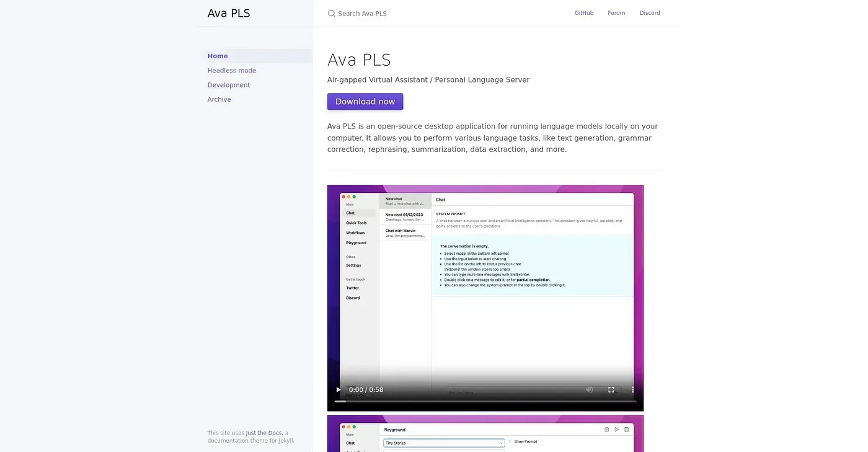Click Twitter in the app sidebar

[352, 288]
